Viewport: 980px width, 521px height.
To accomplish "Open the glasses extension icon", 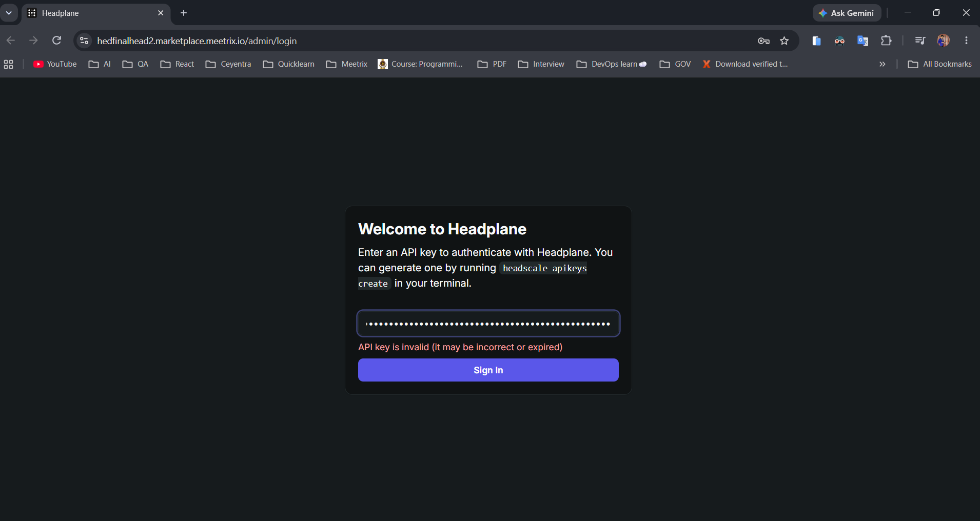I will coord(839,41).
